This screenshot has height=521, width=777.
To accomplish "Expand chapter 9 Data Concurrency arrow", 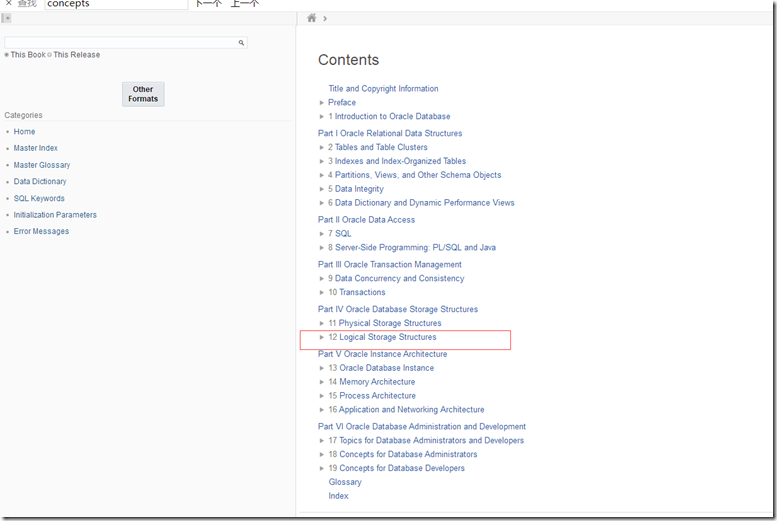I will pos(322,279).
